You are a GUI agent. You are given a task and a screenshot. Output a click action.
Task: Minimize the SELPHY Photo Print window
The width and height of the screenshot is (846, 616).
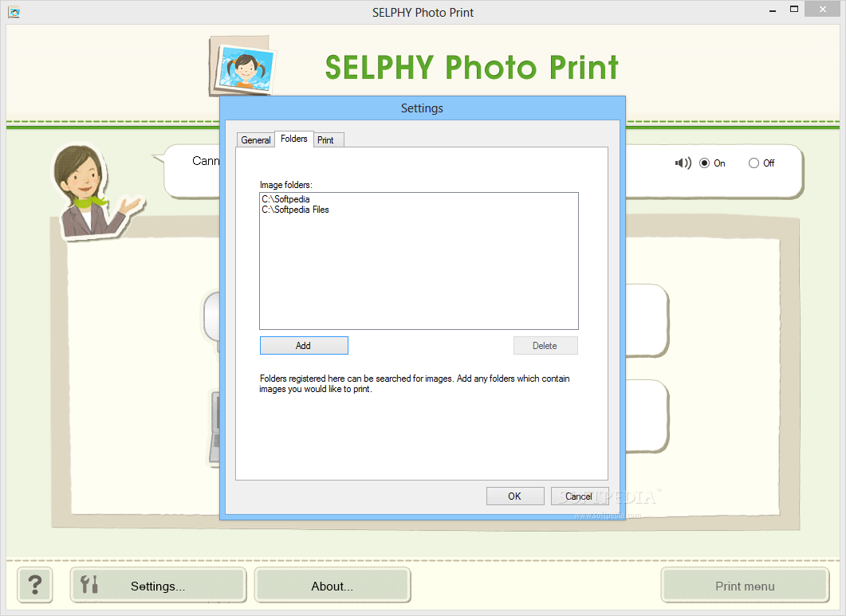[773, 11]
